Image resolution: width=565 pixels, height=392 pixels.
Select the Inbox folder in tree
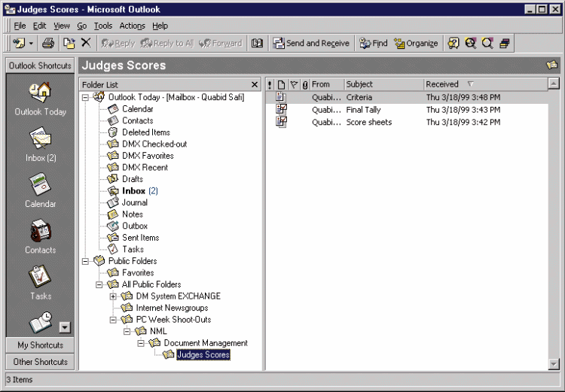pyautogui.click(x=133, y=191)
